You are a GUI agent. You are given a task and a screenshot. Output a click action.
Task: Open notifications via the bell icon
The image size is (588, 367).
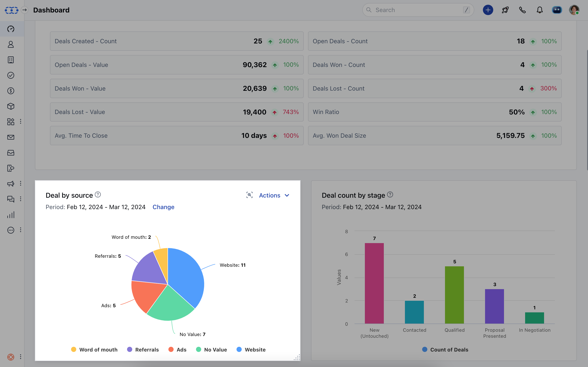pos(539,10)
